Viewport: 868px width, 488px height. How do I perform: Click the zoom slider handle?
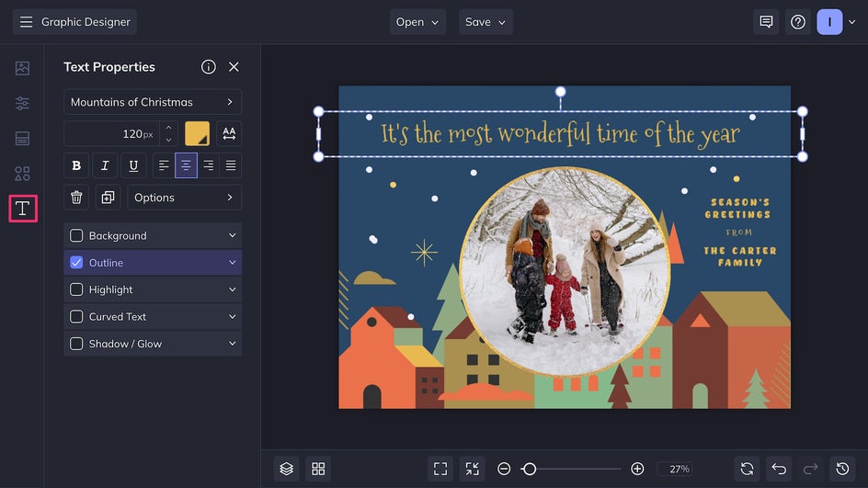pos(530,470)
